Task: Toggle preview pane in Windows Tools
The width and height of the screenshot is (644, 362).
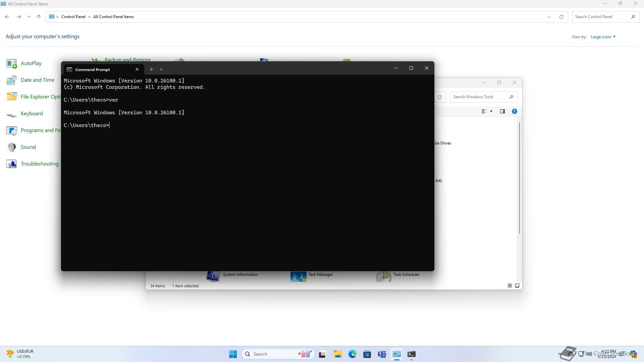Action: pos(502,111)
